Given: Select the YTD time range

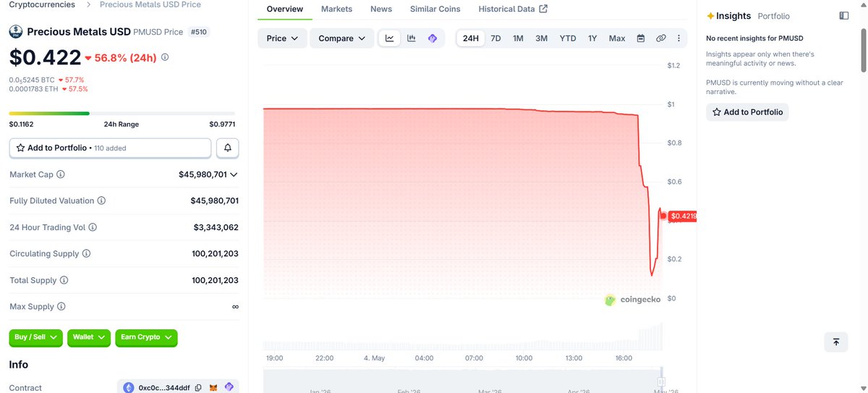Looking at the screenshot, I should coord(568,38).
